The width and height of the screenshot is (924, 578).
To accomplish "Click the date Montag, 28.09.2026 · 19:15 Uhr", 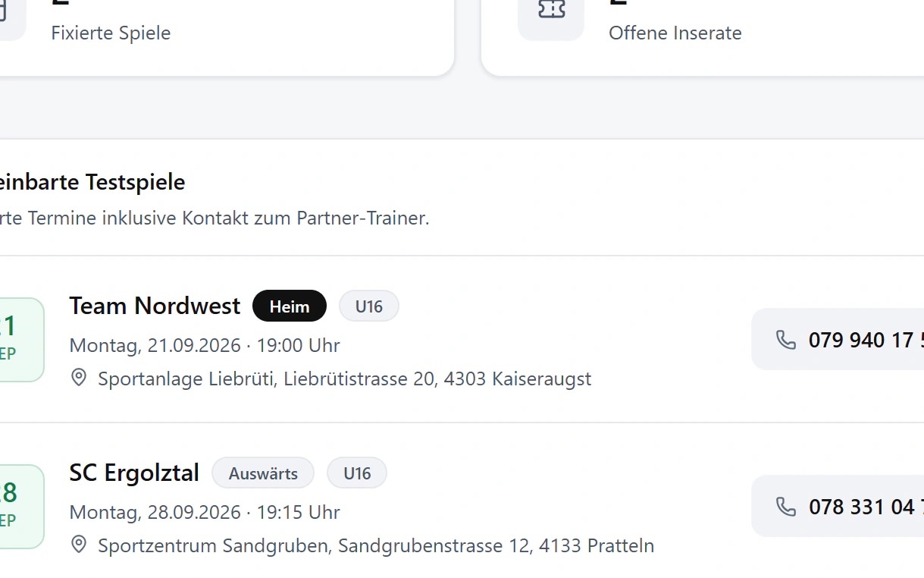I will click(x=205, y=512).
